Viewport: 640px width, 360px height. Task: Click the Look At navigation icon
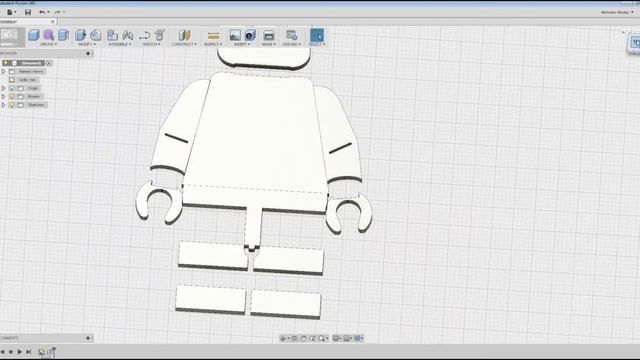point(294,338)
